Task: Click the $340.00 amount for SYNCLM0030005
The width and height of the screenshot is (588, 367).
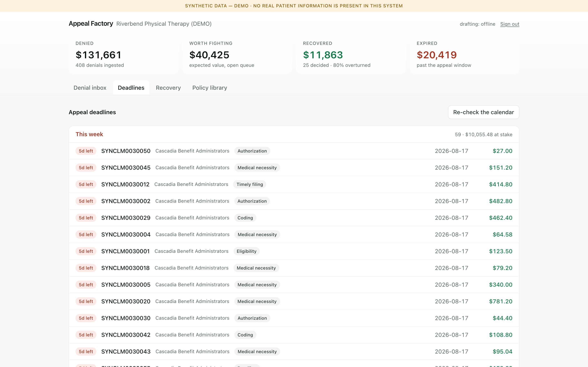Action: pyautogui.click(x=501, y=285)
